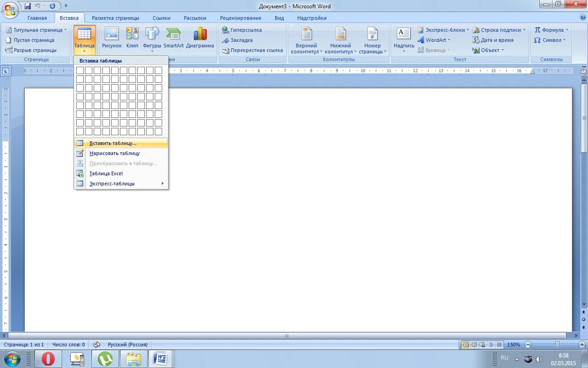
Task: Insert a SmartArt graphic
Action: point(174,38)
